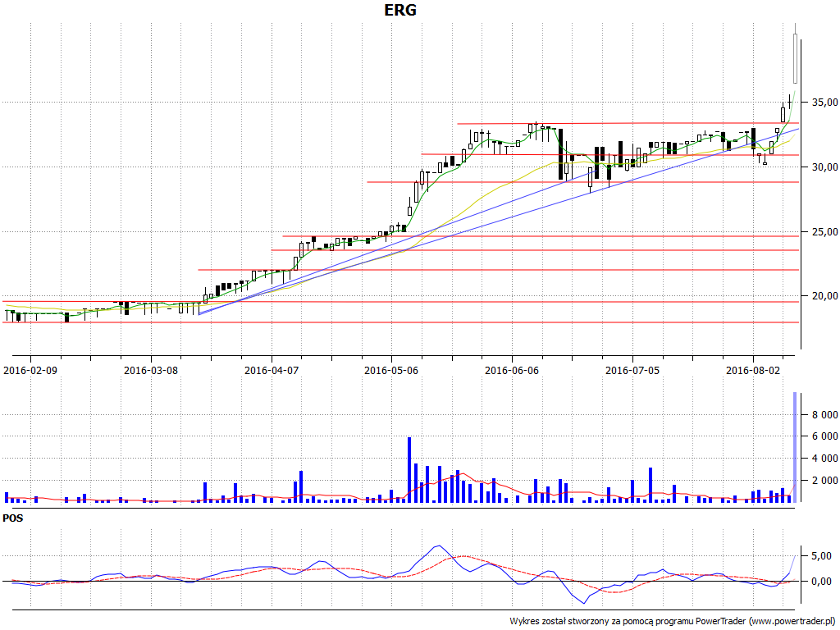
Task: Click the 2016-08-02 date label
Action: click(753, 370)
